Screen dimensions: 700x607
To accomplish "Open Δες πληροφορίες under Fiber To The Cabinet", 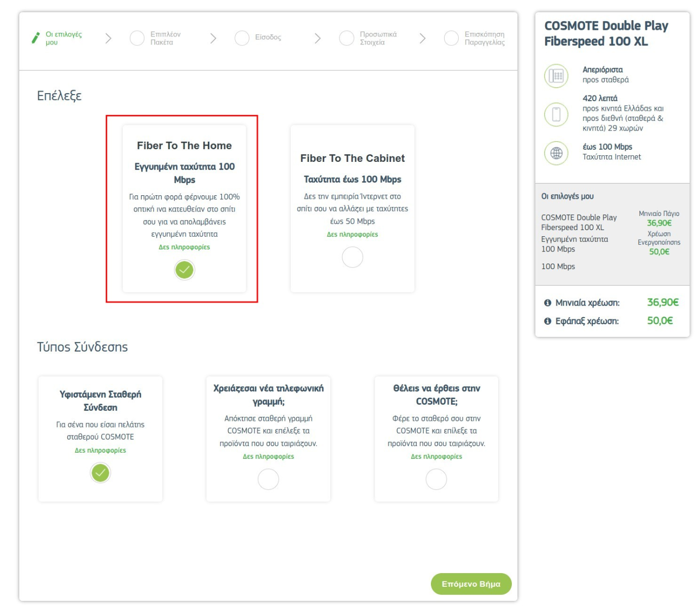I will [x=352, y=235].
